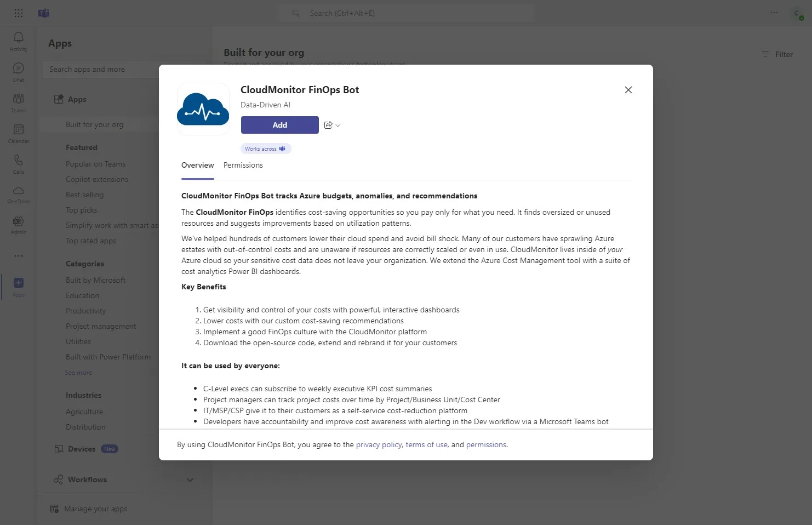Click See more under Categories
Viewport: 812px width, 525px height.
78,373
